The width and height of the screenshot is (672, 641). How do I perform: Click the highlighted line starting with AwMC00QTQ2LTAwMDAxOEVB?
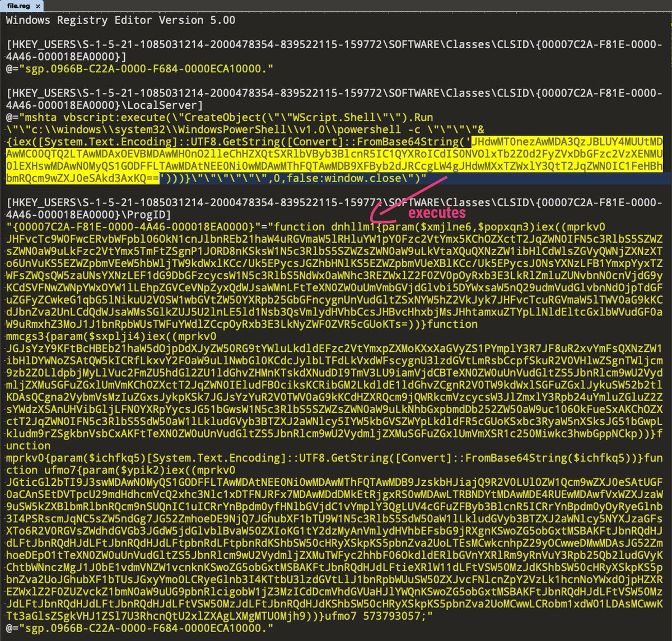click(x=335, y=155)
